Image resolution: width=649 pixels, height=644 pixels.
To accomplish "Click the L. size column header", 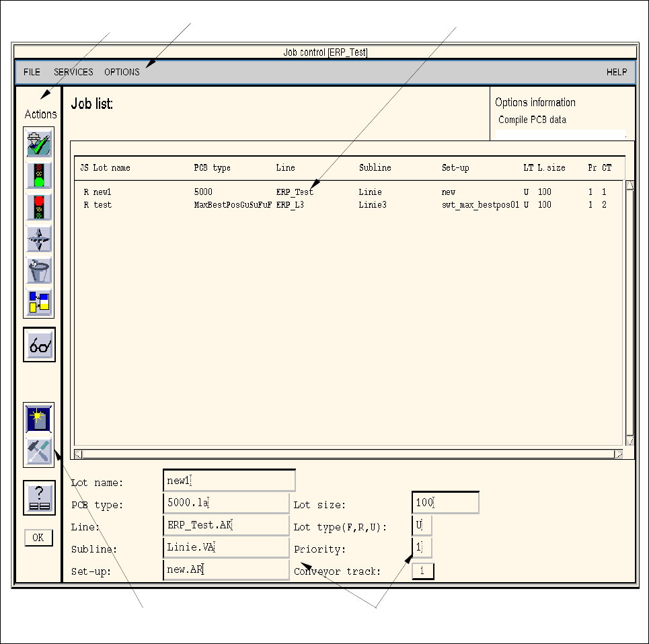I will pyautogui.click(x=551, y=167).
